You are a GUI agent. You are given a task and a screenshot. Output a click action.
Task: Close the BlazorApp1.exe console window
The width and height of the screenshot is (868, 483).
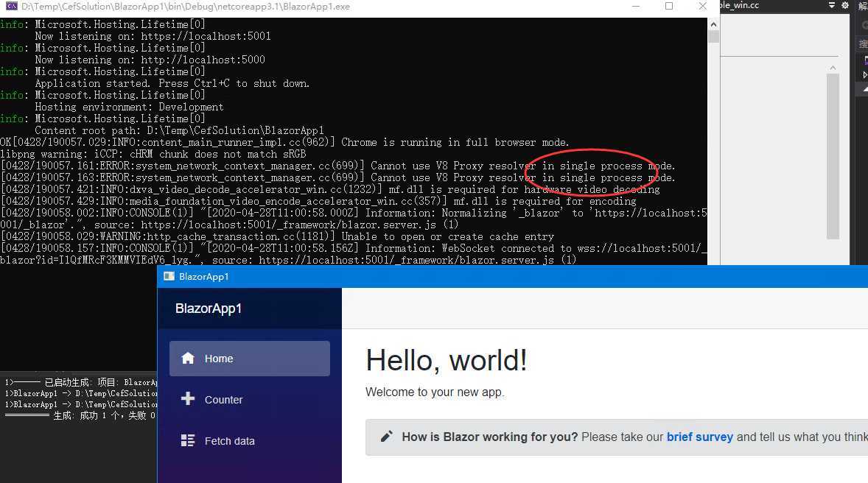pos(702,6)
